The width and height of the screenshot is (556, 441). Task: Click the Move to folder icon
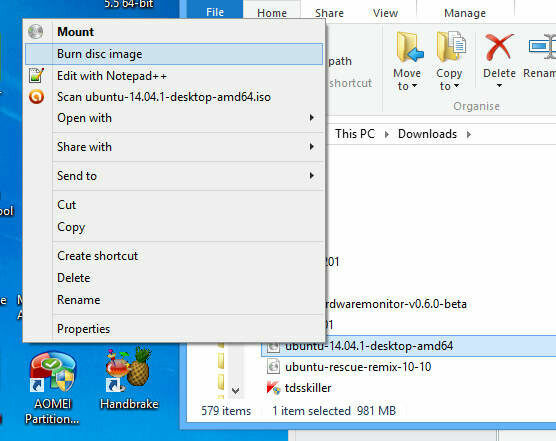pos(409,46)
